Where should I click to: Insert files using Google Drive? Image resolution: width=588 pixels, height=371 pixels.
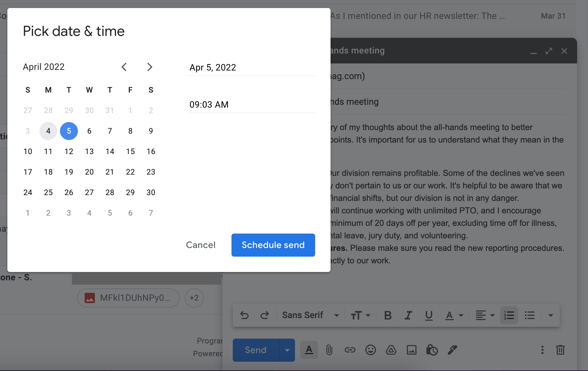(391, 350)
